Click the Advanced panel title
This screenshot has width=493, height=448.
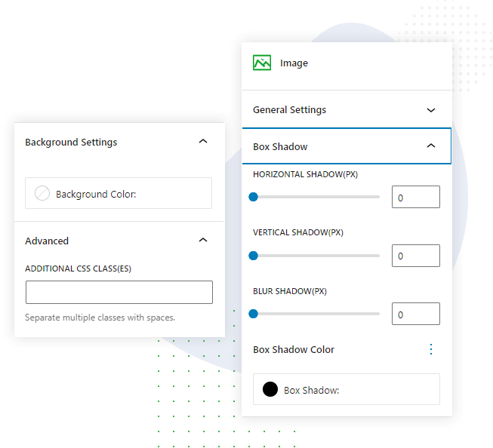[x=47, y=241]
